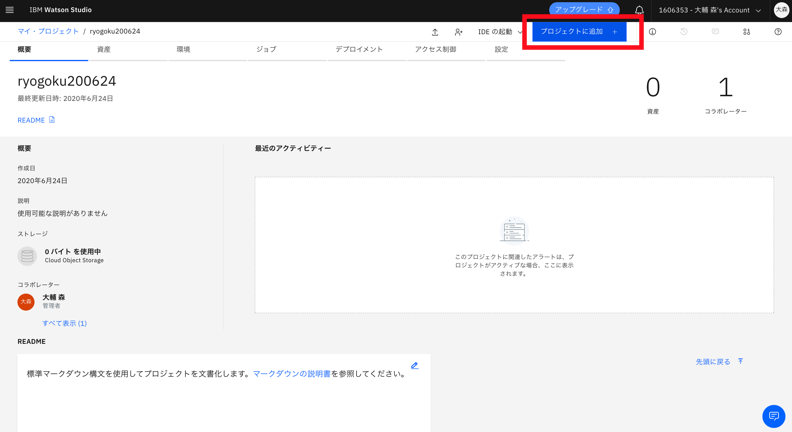Open the README link under project name
Viewport: 792px width, 432px height.
tap(31, 120)
